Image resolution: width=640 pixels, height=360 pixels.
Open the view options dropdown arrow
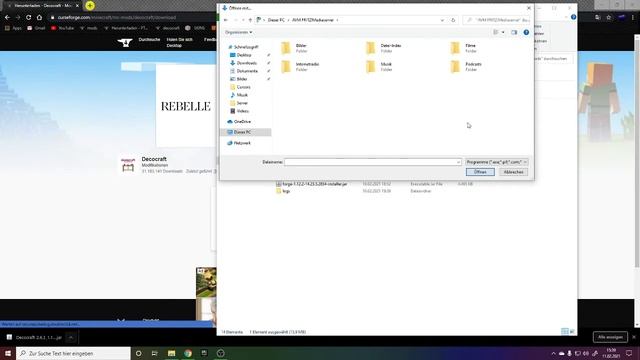(503, 32)
